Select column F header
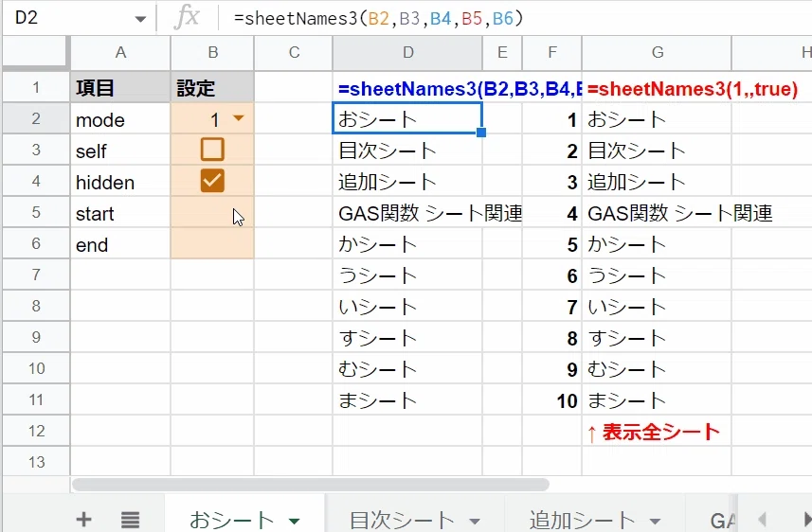812x532 pixels. pos(552,52)
